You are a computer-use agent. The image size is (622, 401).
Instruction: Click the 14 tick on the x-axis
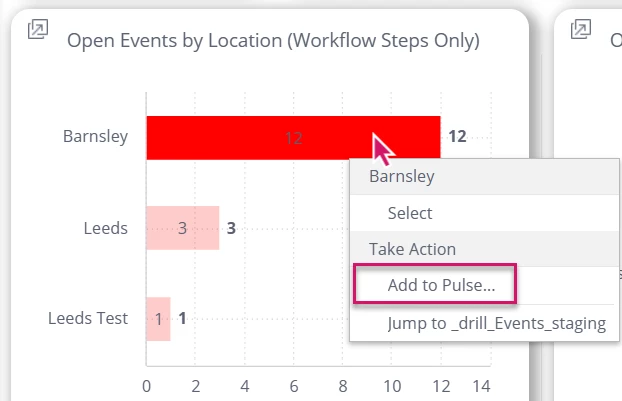(x=481, y=386)
